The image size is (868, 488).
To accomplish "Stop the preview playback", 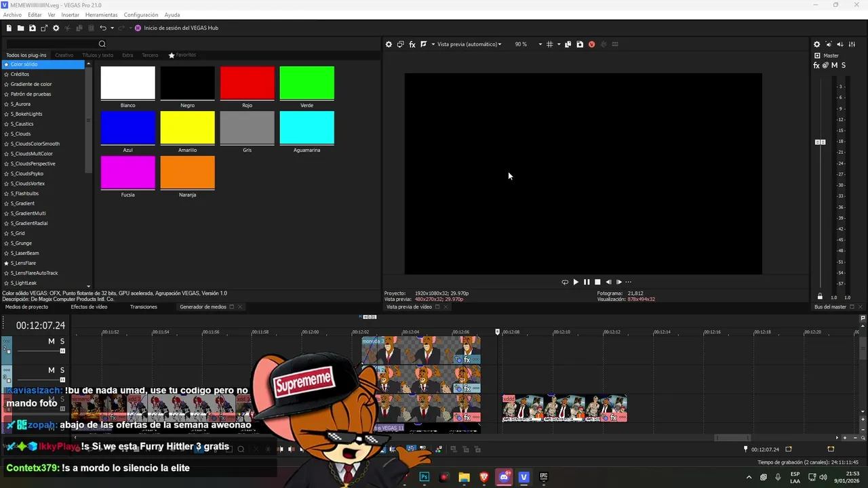I will (x=597, y=282).
